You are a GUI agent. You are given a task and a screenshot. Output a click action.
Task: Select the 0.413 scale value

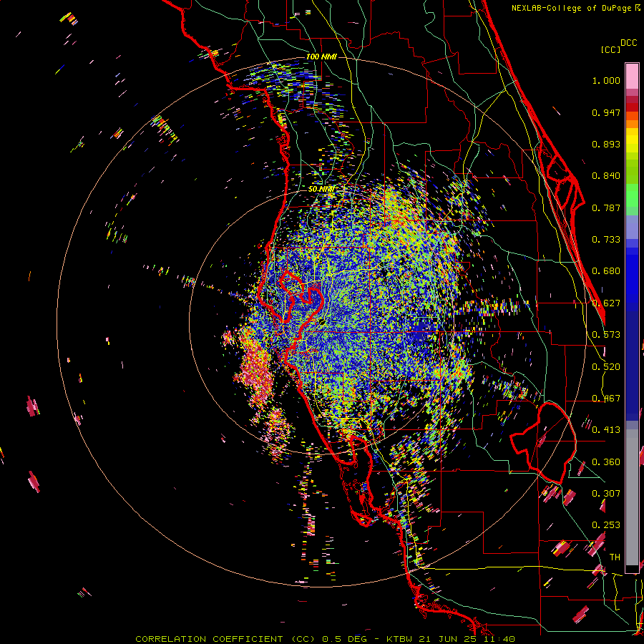[x=606, y=430]
